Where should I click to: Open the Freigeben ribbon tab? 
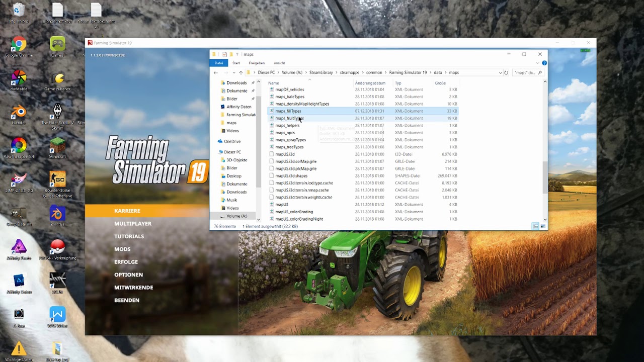point(257,63)
